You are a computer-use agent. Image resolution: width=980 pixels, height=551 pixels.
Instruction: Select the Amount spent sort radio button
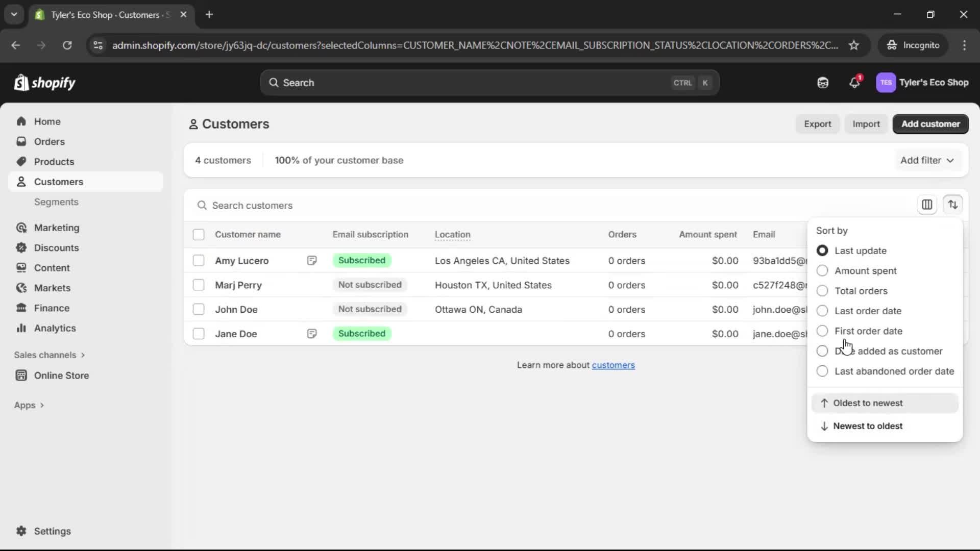pyautogui.click(x=822, y=271)
